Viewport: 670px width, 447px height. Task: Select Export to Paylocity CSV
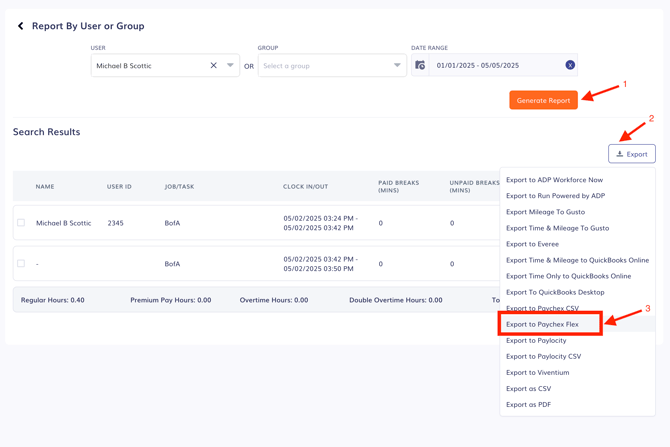tap(543, 356)
